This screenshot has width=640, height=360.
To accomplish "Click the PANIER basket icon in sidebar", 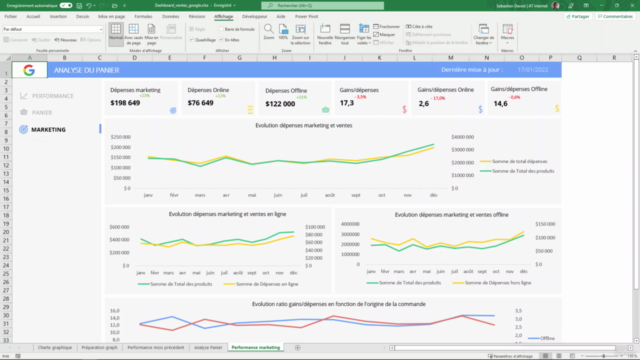I will click(x=24, y=112).
